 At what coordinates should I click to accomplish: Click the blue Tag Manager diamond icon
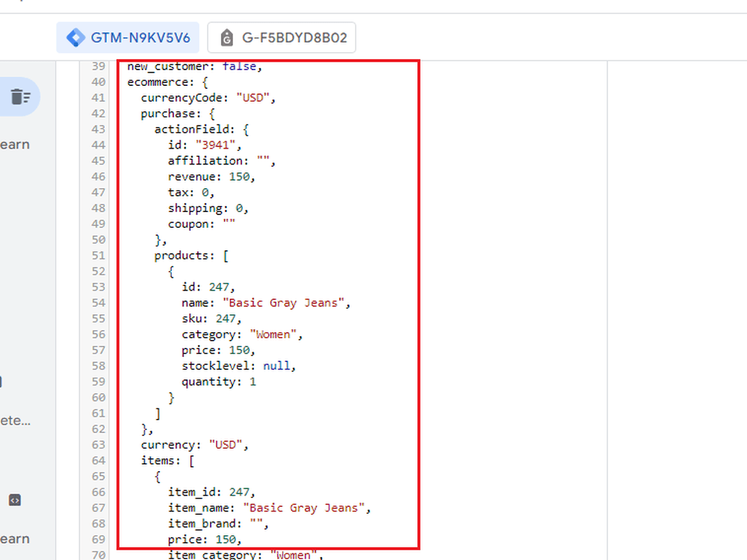(75, 37)
